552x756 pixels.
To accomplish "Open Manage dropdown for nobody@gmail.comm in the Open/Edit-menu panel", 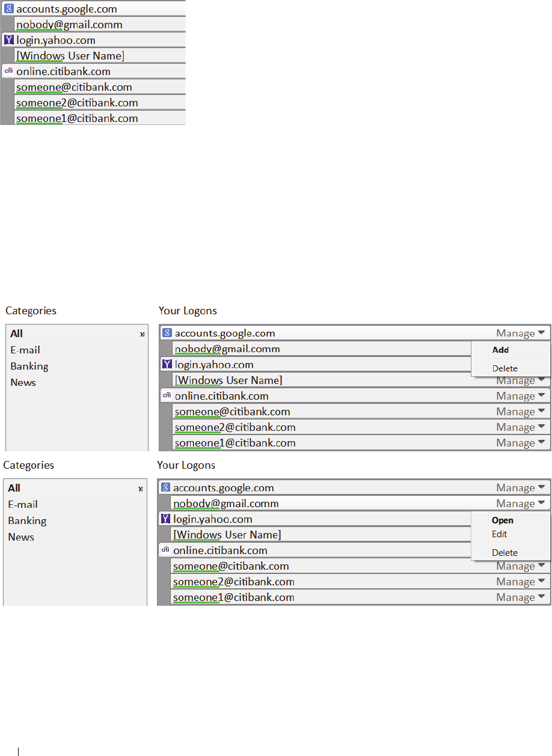I will coord(521,504).
